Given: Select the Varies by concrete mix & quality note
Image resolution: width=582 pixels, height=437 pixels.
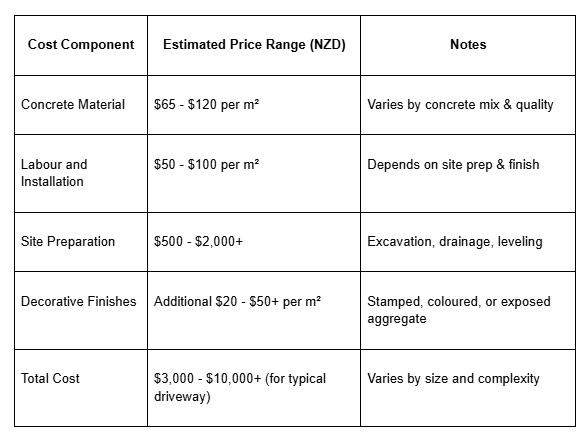Looking at the screenshot, I should pyautogui.click(x=460, y=105).
